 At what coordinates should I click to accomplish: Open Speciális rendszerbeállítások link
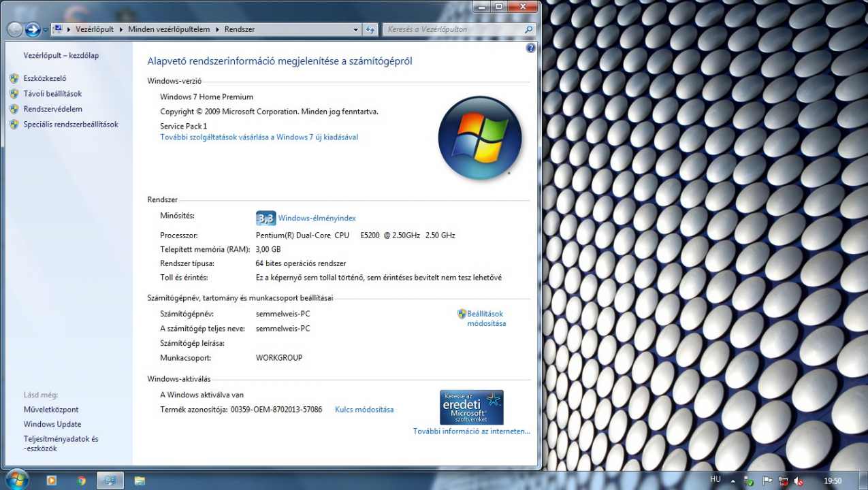[x=71, y=125]
